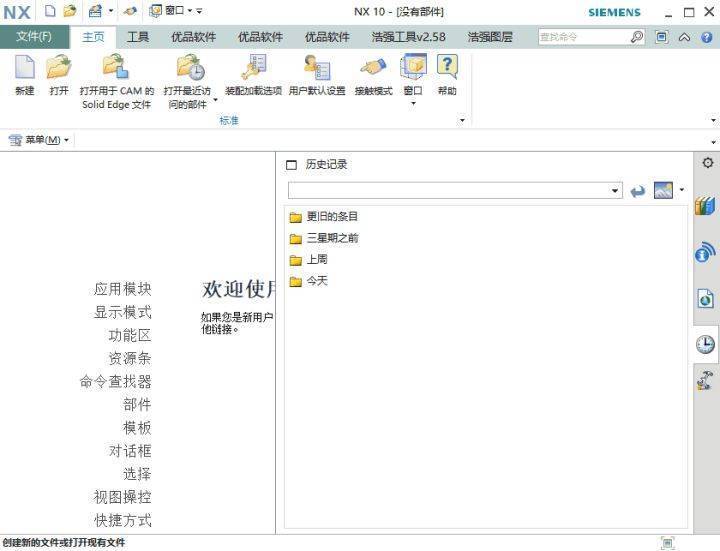Click the open folder icon in quick access toolbar
The height and width of the screenshot is (551, 720).
click(70, 11)
